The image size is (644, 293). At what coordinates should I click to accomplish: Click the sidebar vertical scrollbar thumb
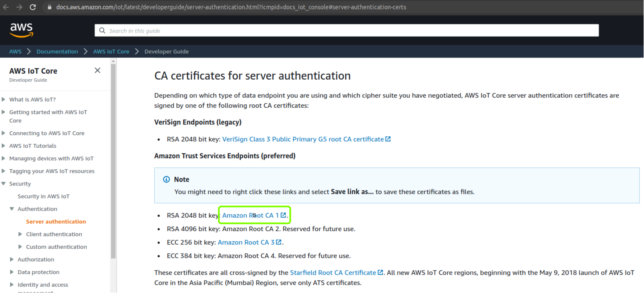(x=113, y=161)
